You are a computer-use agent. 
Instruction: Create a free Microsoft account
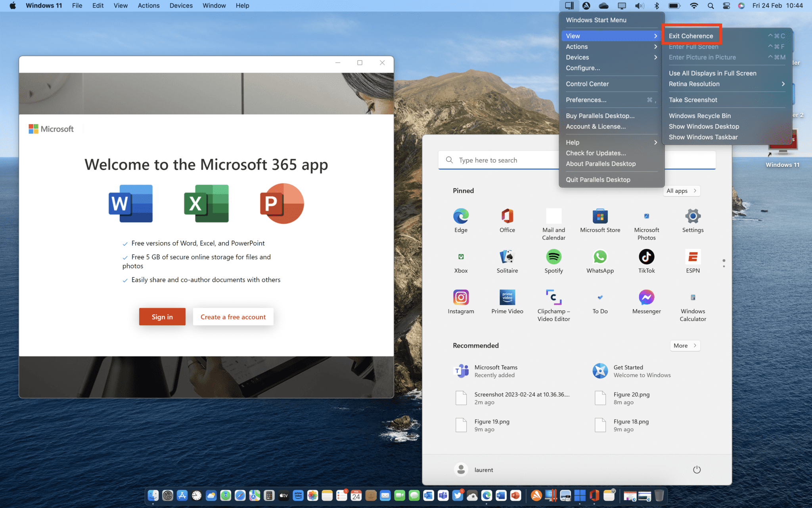pyautogui.click(x=233, y=317)
